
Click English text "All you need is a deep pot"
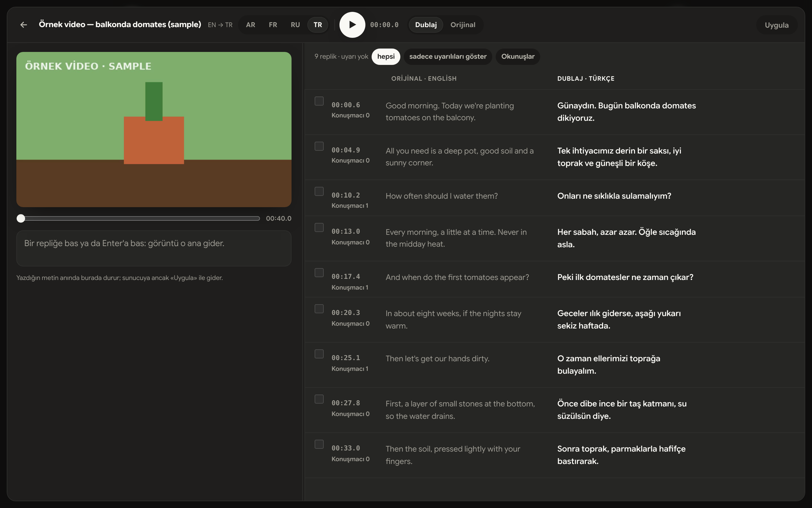431,151
